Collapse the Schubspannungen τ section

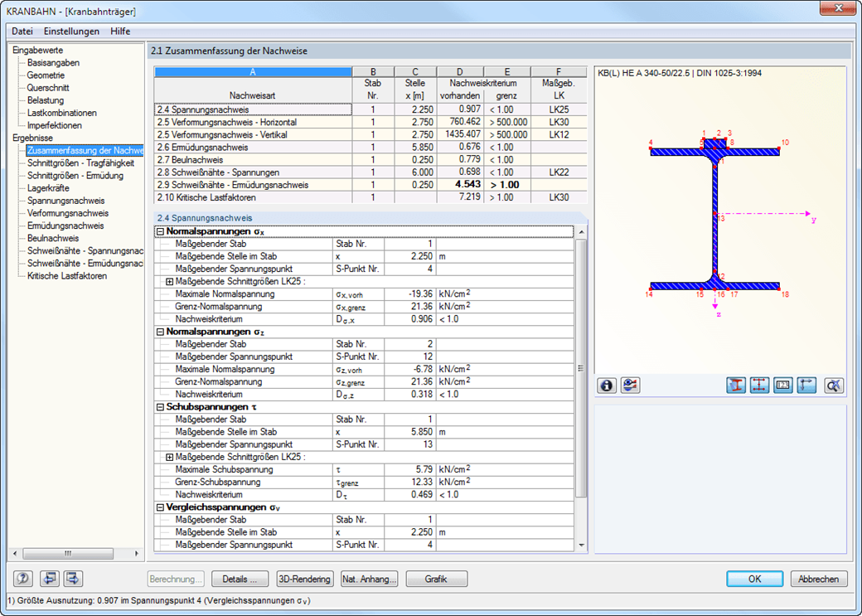tap(160, 407)
